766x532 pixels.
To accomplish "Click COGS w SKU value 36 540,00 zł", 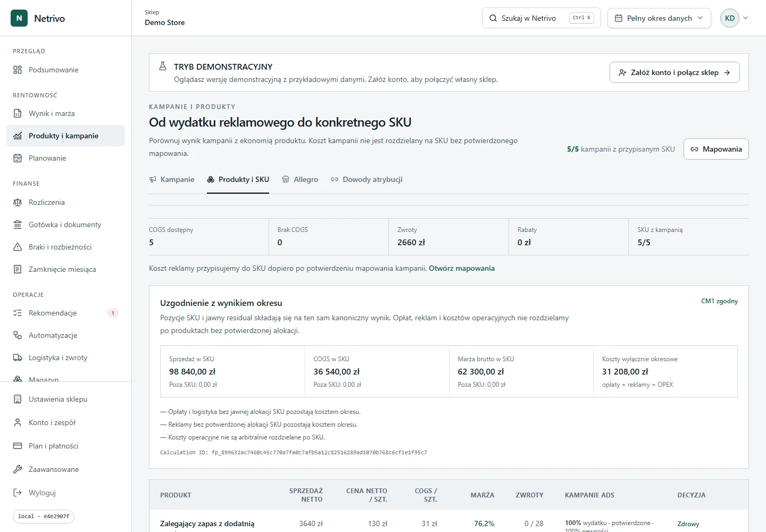I will [337, 372].
